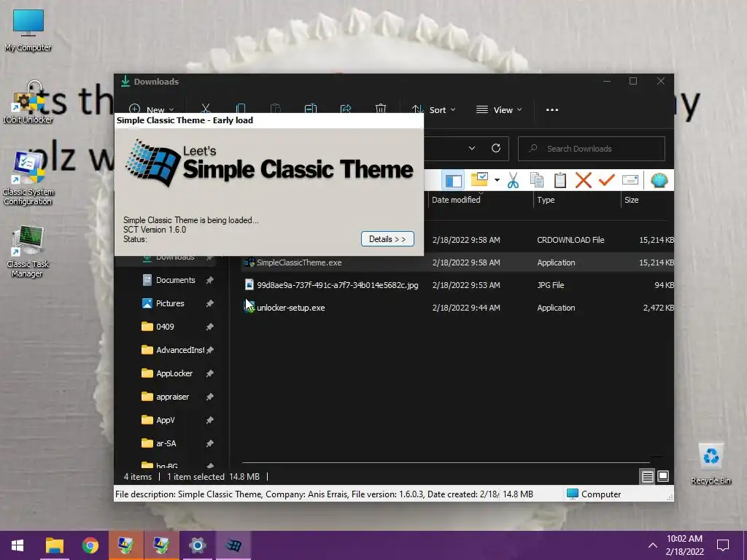The height and width of the screenshot is (560, 747).
Task: Click the Settings gear on the taskbar
Action: [x=197, y=545]
